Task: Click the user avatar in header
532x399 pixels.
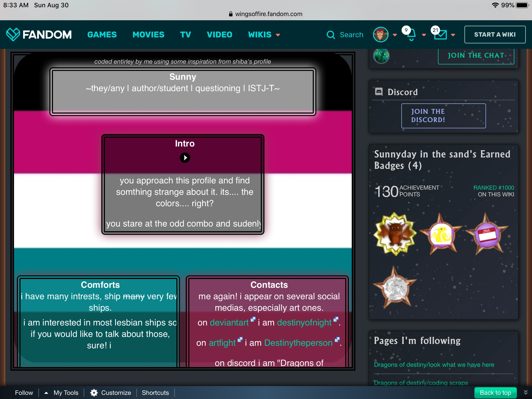Action: pyautogui.click(x=381, y=35)
